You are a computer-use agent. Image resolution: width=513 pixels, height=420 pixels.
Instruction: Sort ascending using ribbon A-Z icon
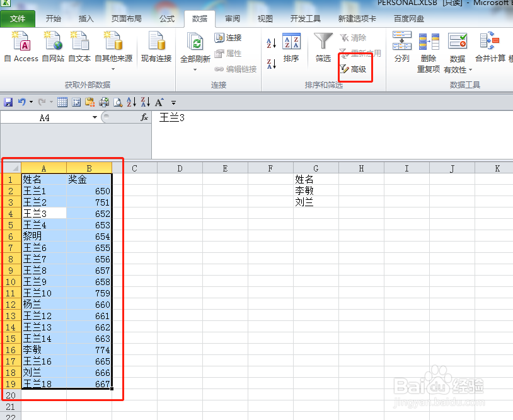[271, 43]
